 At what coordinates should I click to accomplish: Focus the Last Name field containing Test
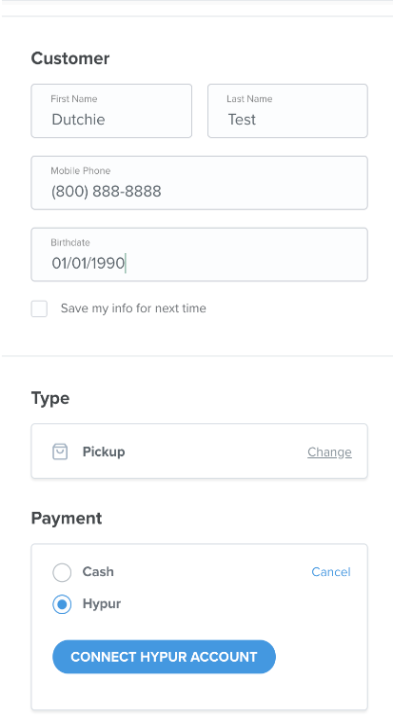287,111
